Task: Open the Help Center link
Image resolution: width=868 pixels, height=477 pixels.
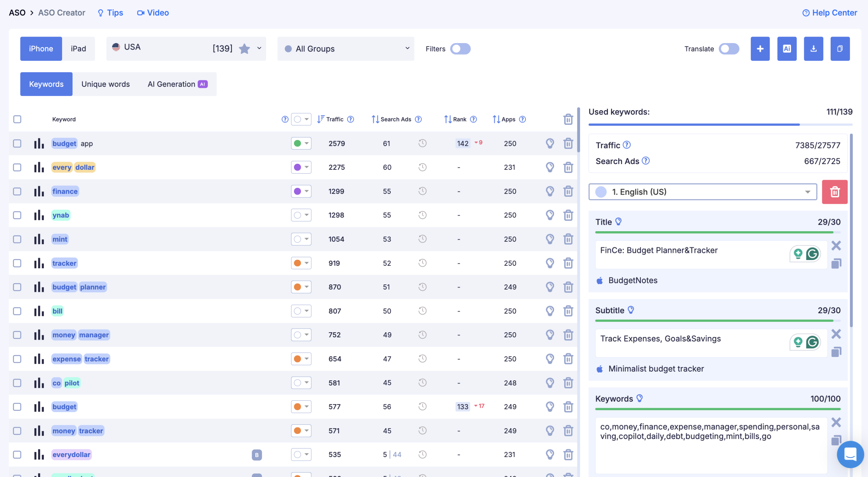Action: point(829,13)
